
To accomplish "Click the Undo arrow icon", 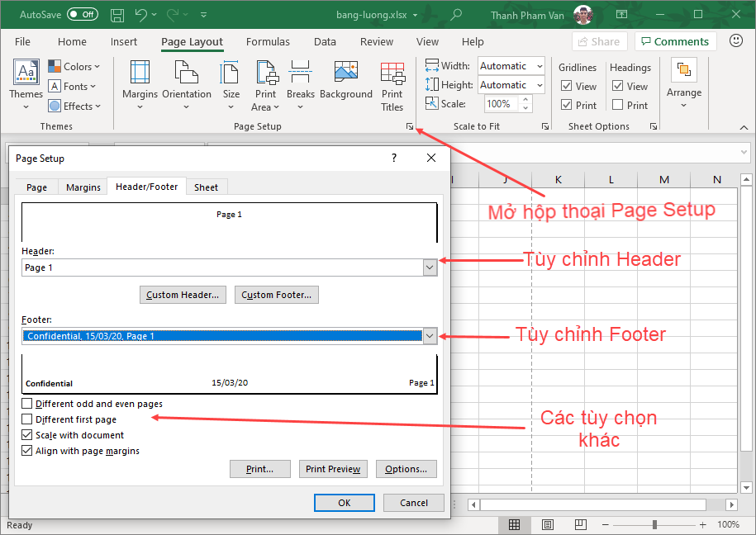I will pos(141,15).
